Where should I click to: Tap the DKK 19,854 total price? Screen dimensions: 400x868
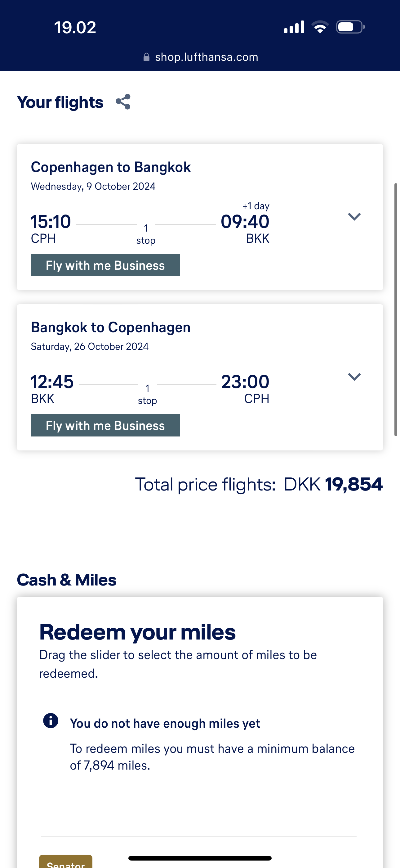tap(333, 484)
